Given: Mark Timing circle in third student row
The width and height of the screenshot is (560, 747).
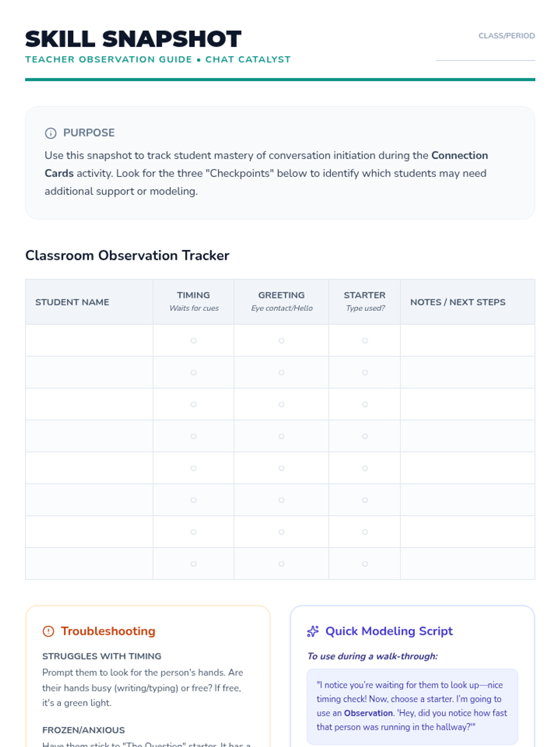Looking at the screenshot, I should [x=194, y=404].
